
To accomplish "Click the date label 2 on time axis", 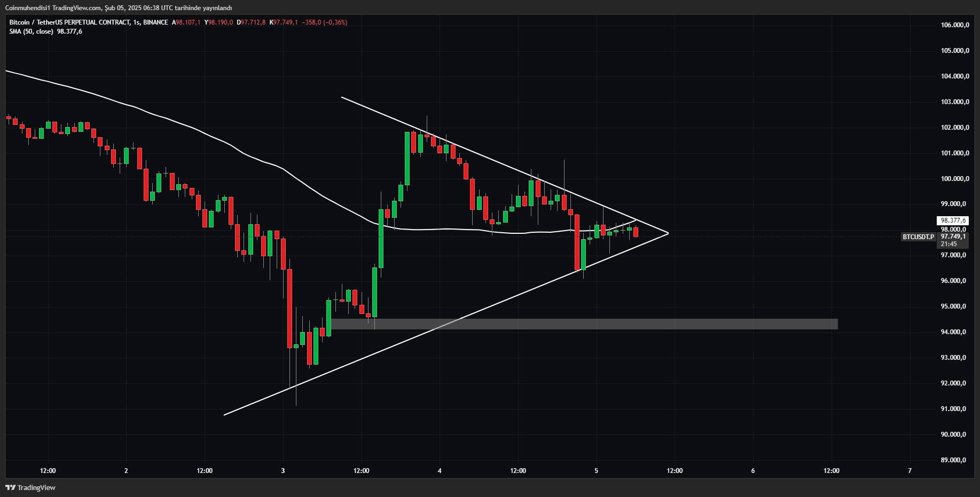I will tap(126, 471).
